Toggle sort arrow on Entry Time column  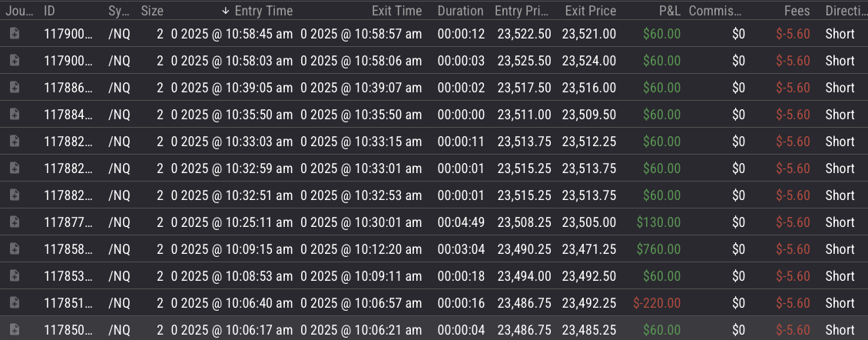(x=225, y=11)
